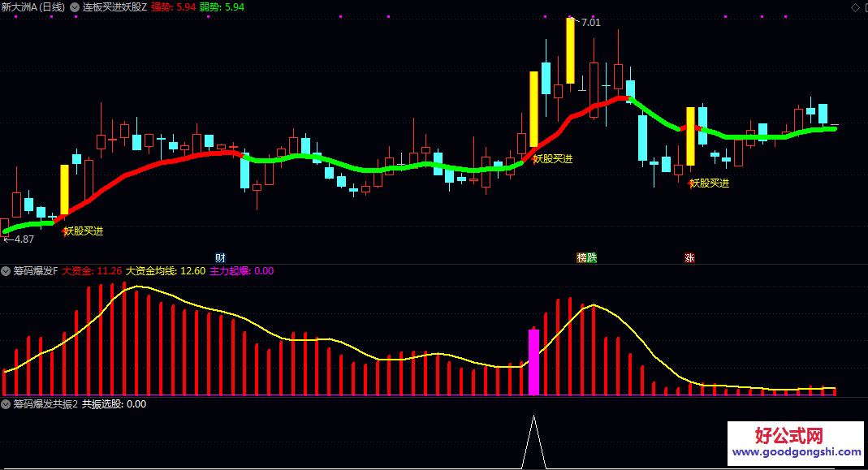Click the 妖股买进 signal above the 涨 marker
The height and width of the screenshot is (470, 868).
tap(709, 183)
